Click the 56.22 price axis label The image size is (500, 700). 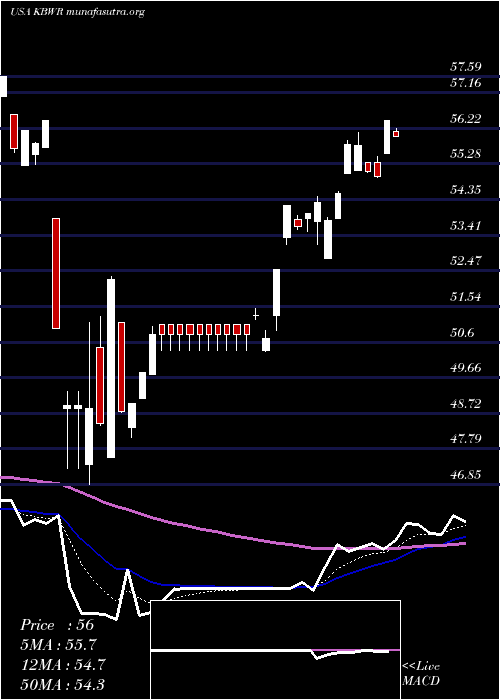point(466,119)
